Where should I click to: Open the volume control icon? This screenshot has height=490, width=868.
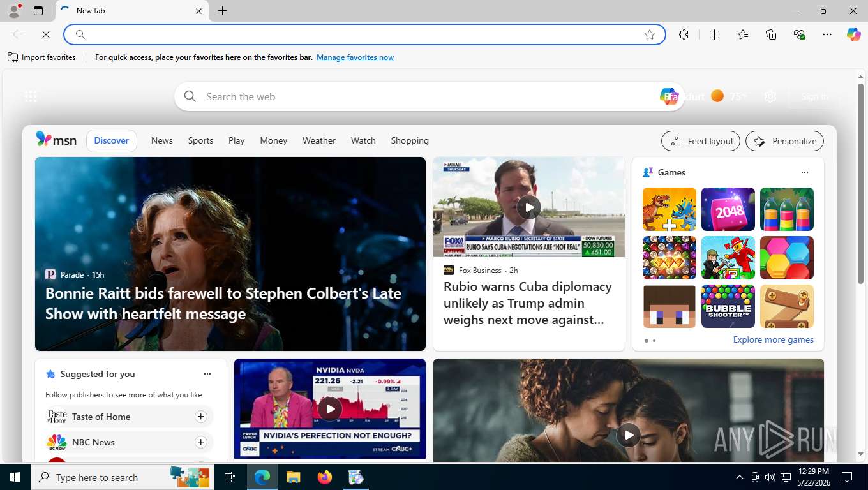(x=770, y=477)
